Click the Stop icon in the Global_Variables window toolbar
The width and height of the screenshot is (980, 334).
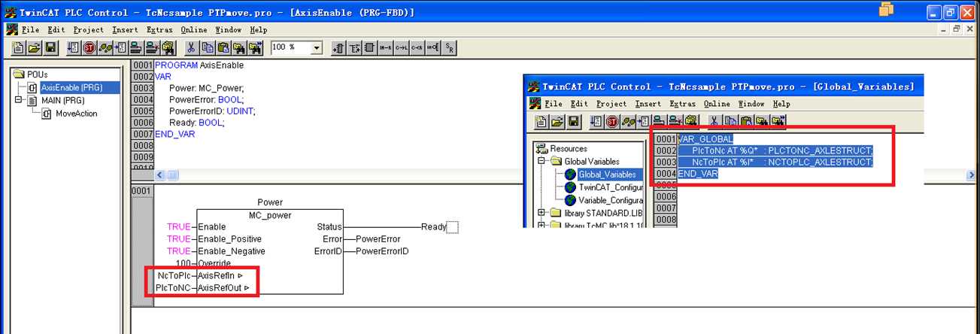click(x=612, y=121)
